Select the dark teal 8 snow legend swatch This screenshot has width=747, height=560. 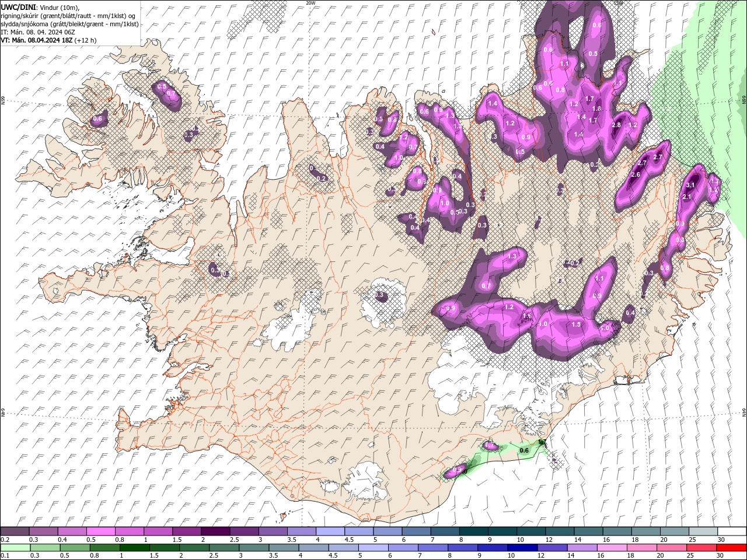tap(474, 531)
